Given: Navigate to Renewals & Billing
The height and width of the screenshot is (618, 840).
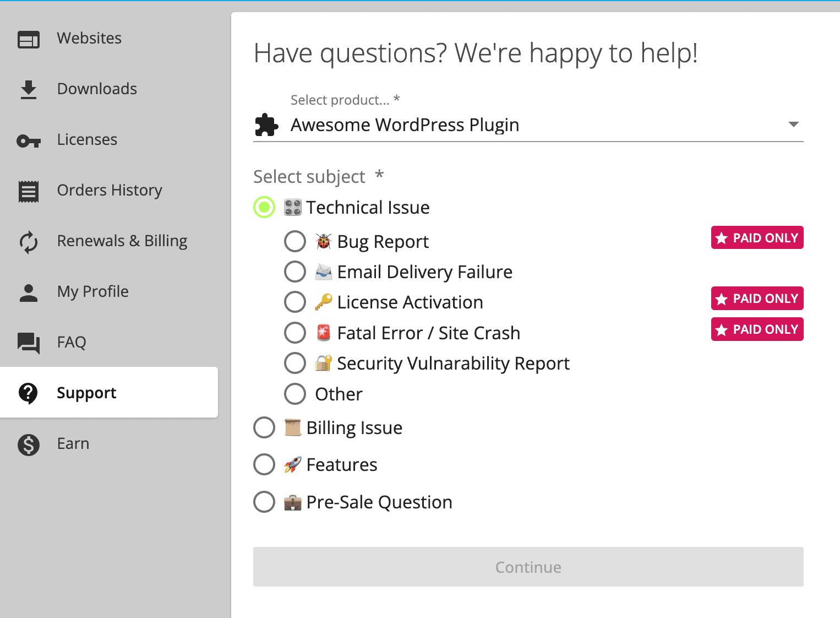Looking at the screenshot, I should click(109, 241).
